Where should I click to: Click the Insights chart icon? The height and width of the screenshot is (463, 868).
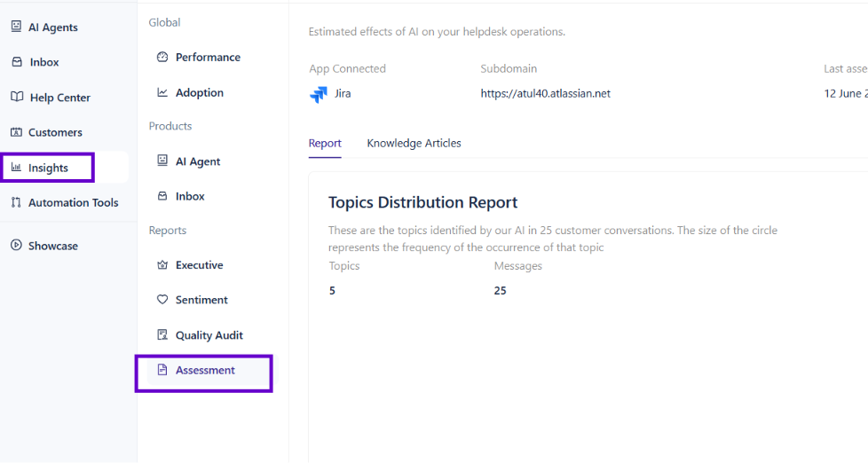click(x=17, y=167)
